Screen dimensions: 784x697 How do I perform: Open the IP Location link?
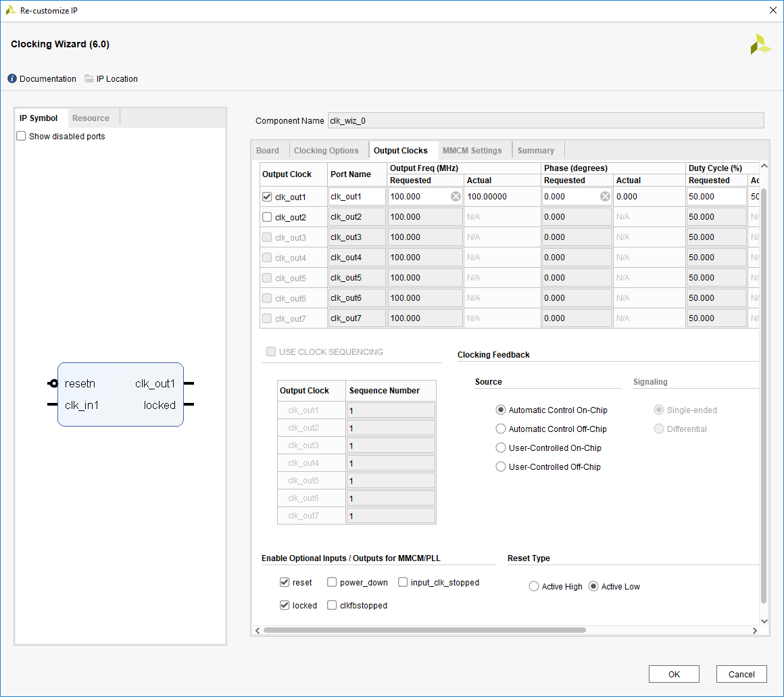coord(116,78)
